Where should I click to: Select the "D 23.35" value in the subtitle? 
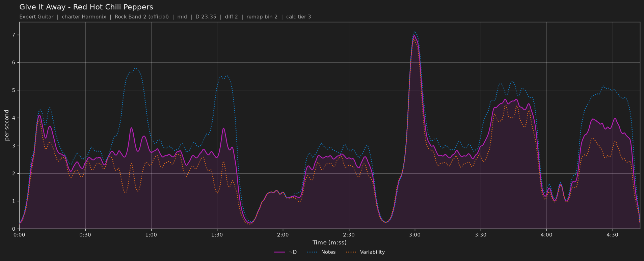(x=206, y=17)
